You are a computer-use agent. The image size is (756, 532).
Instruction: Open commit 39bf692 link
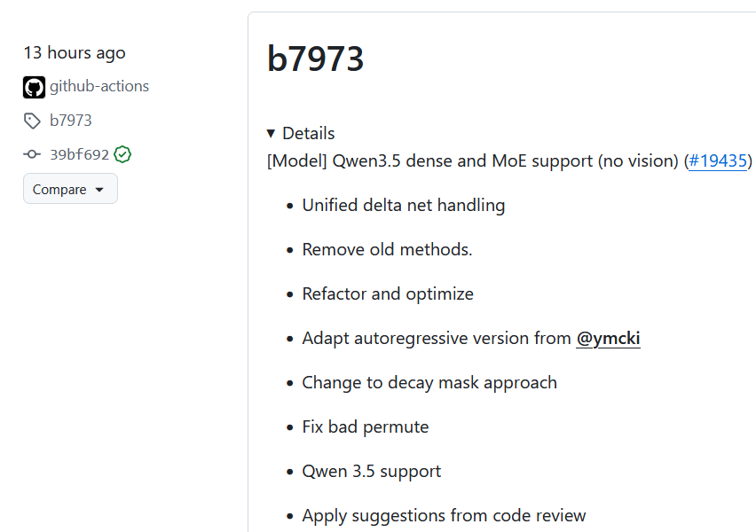[79, 154]
